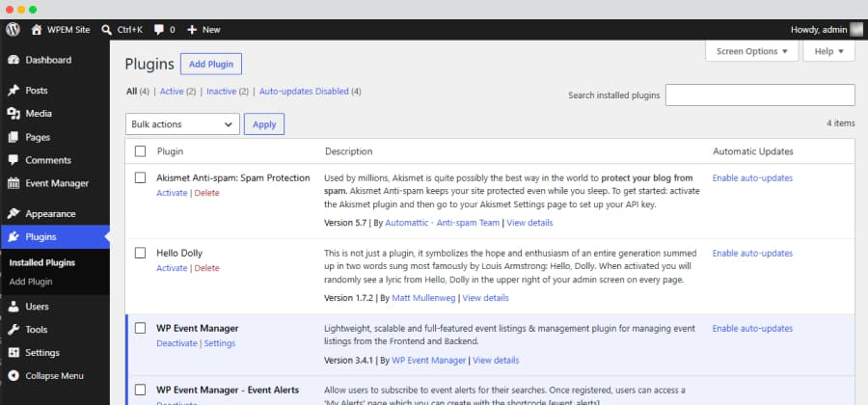
Task: Click the home icon beside WPEM Site
Action: pos(37,30)
